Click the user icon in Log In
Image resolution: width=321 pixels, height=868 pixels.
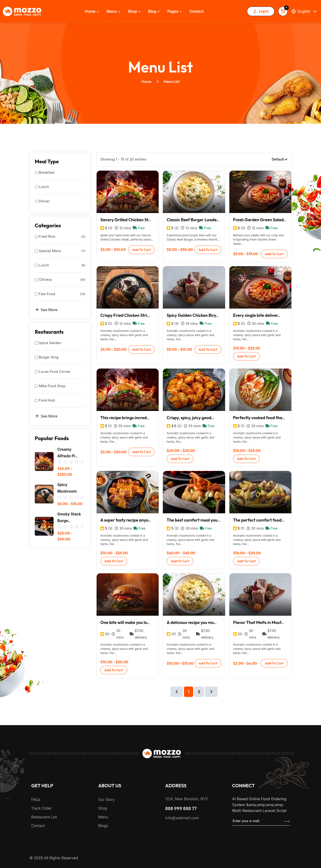click(255, 12)
